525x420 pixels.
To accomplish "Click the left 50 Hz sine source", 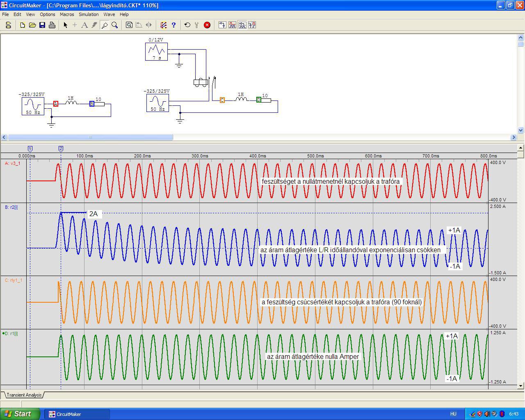I will pos(33,106).
